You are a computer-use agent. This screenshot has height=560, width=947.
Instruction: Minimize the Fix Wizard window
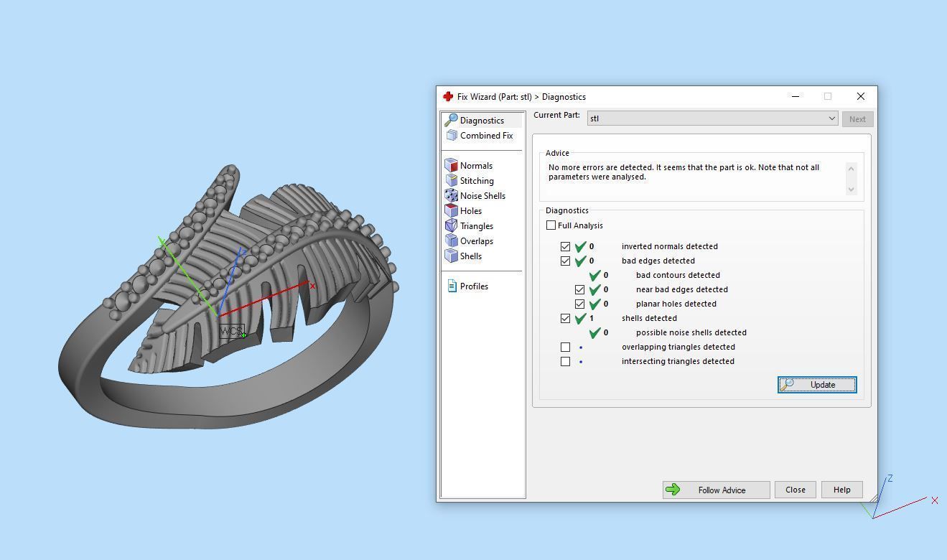coord(796,96)
